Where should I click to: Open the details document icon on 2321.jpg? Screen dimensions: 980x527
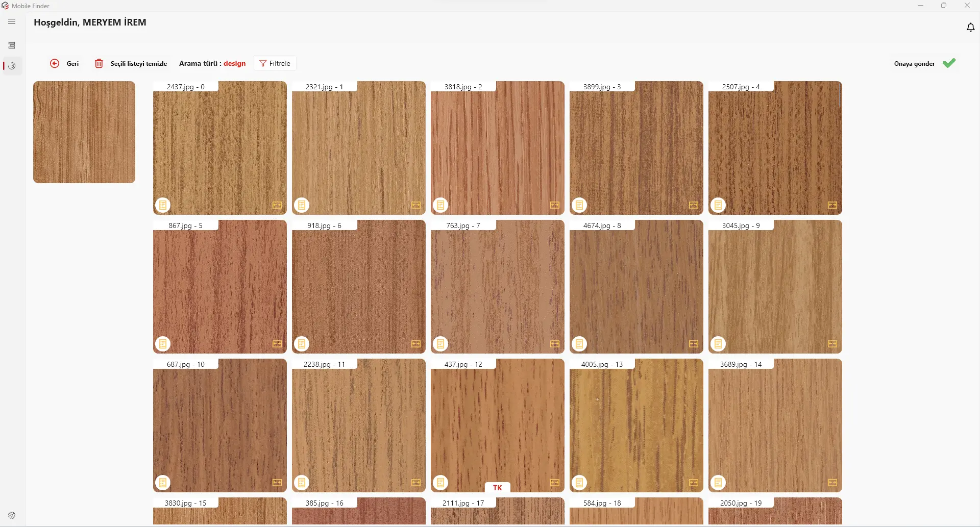pos(302,205)
